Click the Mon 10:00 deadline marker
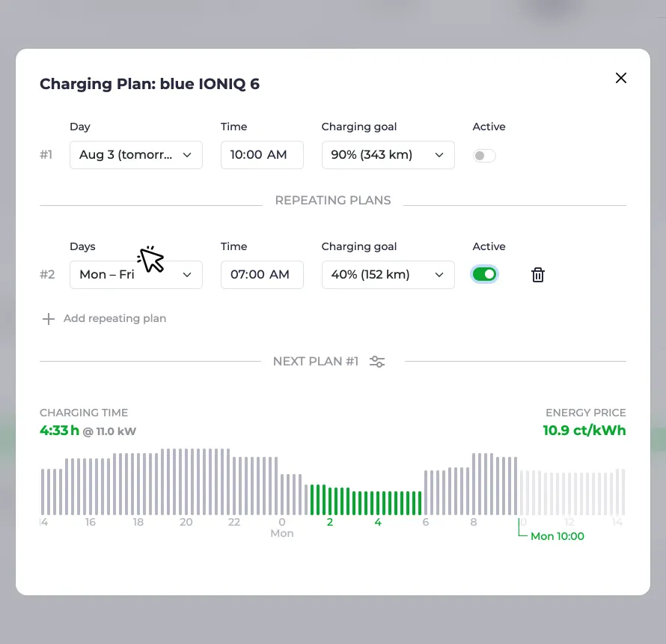This screenshot has width=666, height=644. (x=557, y=536)
